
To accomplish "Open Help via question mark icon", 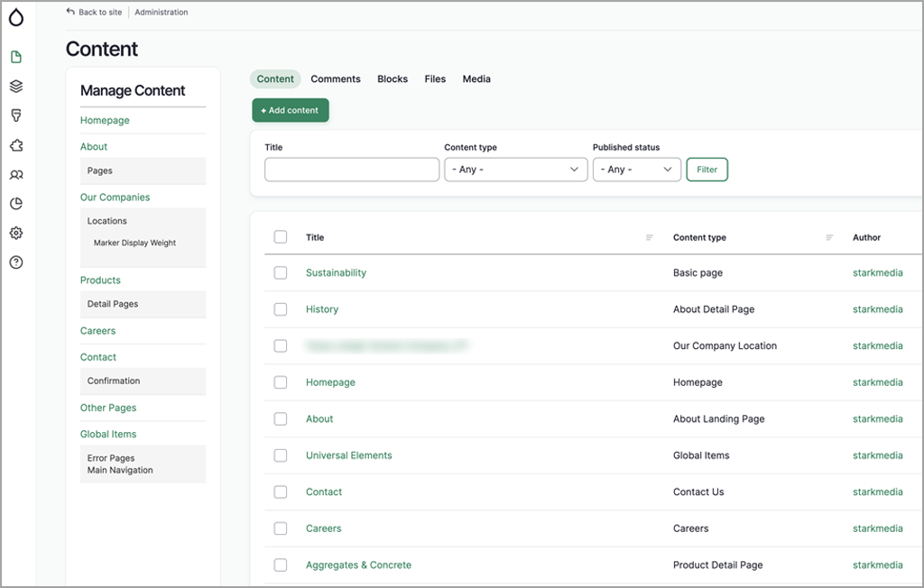I will pyautogui.click(x=16, y=262).
